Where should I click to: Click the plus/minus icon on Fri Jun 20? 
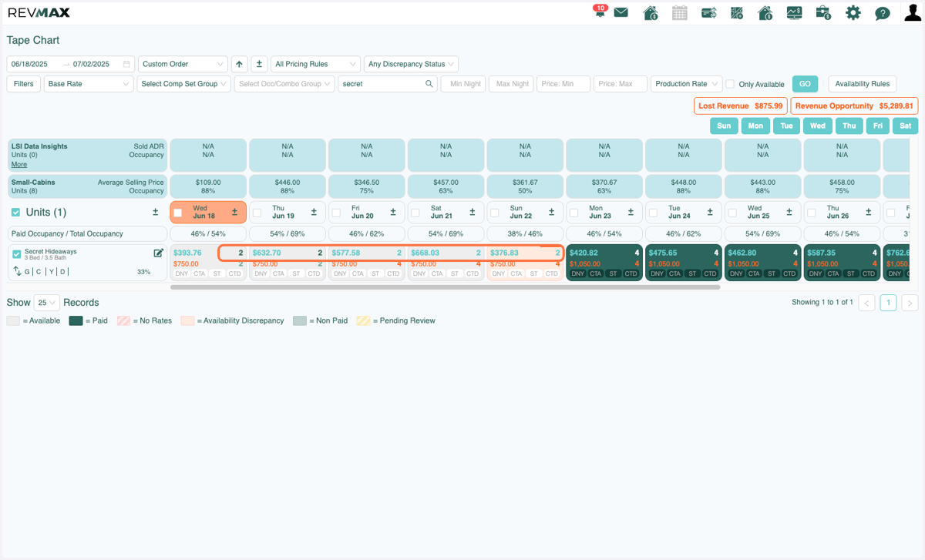click(x=393, y=212)
